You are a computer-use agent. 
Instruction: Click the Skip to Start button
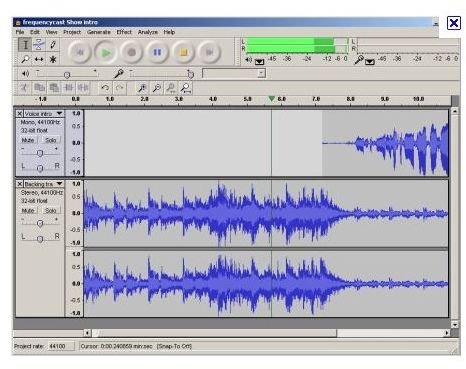pyautogui.click(x=80, y=52)
